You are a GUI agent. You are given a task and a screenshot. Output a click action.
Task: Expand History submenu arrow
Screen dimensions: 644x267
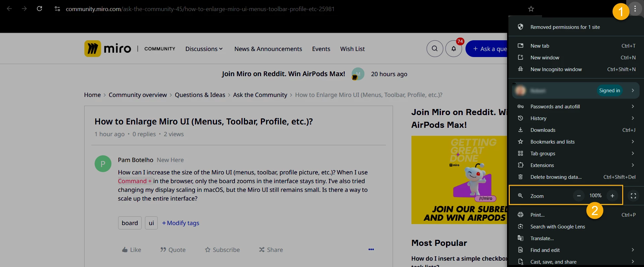pyautogui.click(x=633, y=118)
